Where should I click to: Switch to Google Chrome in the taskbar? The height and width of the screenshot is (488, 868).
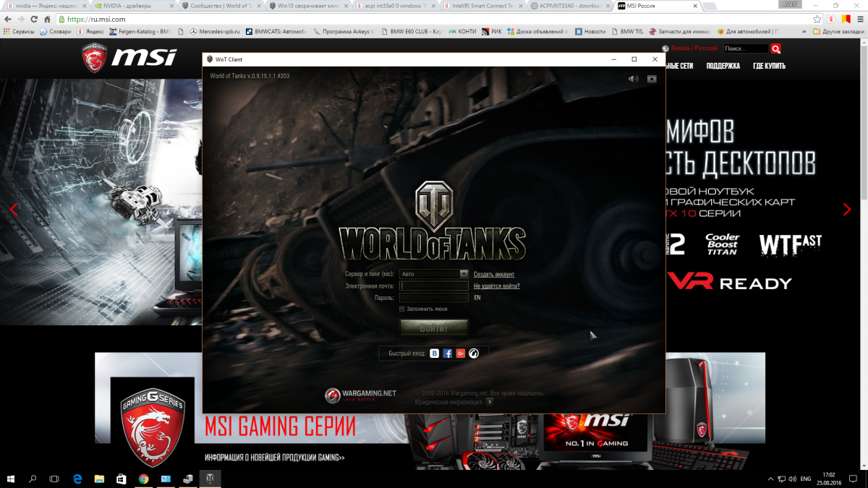(x=144, y=479)
